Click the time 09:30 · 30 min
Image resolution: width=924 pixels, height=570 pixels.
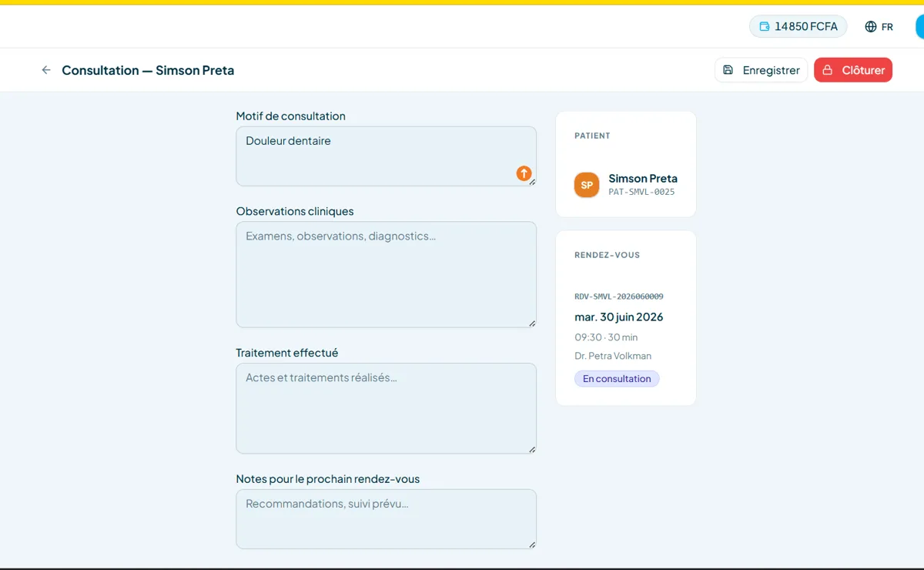pyautogui.click(x=606, y=337)
